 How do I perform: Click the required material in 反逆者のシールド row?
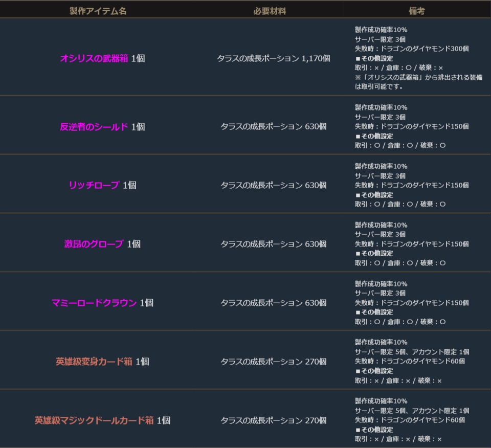(x=273, y=127)
